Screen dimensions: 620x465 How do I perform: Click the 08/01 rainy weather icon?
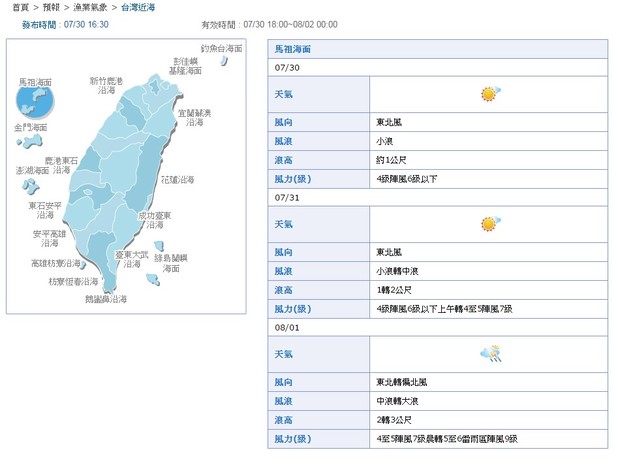pyautogui.click(x=489, y=353)
